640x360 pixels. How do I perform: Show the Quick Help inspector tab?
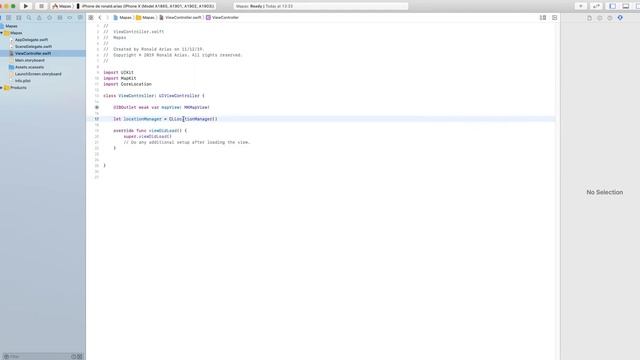pyautogui.click(x=610, y=18)
